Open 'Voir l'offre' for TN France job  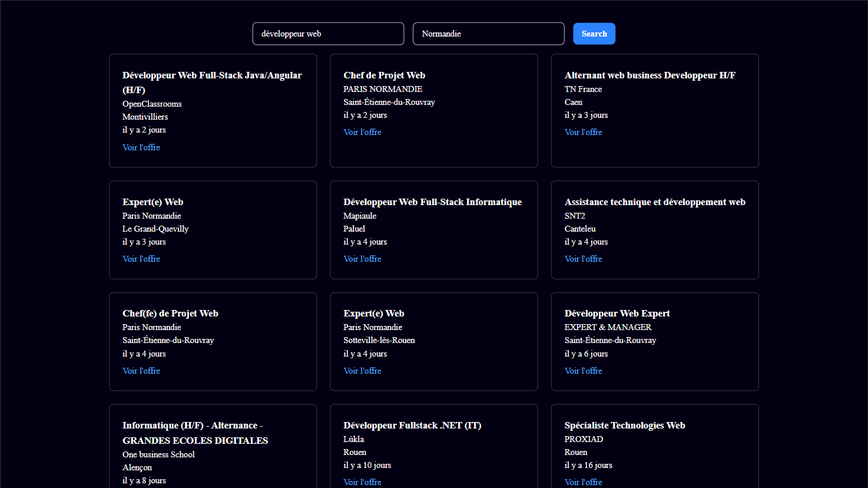tap(583, 132)
